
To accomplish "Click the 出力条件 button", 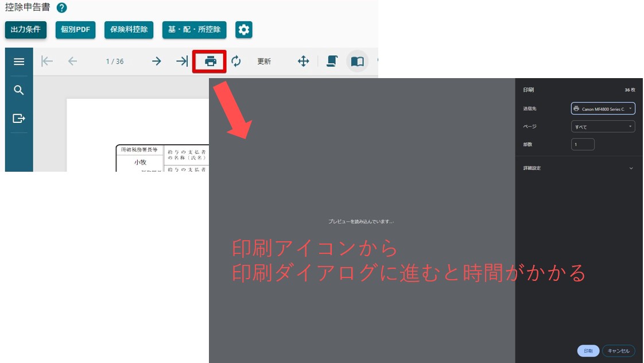I will pos(25,30).
